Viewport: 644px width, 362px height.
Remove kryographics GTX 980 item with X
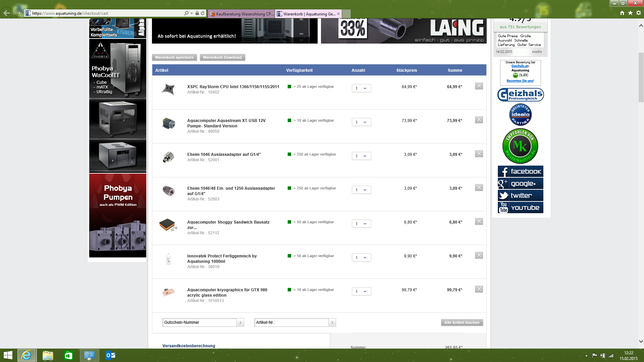tap(479, 289)
